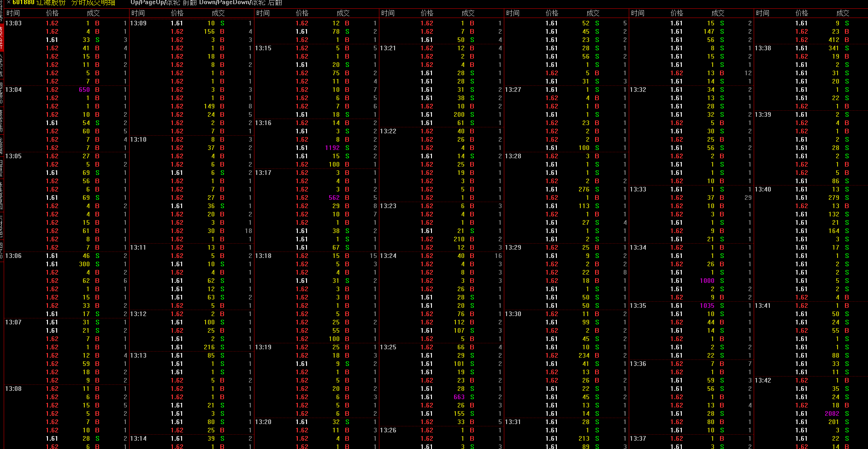Close the 分时成交明细 view with the × icon
Image resolution: width=868 pixels, height=449 pixels.
tap(8, 3)
